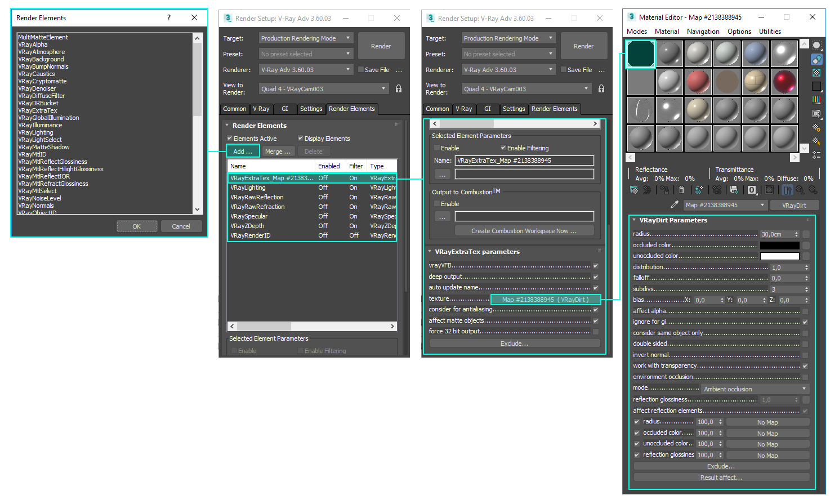
Task: Click Make Preview filmstrip icon
Action: [x=816, y=113]
